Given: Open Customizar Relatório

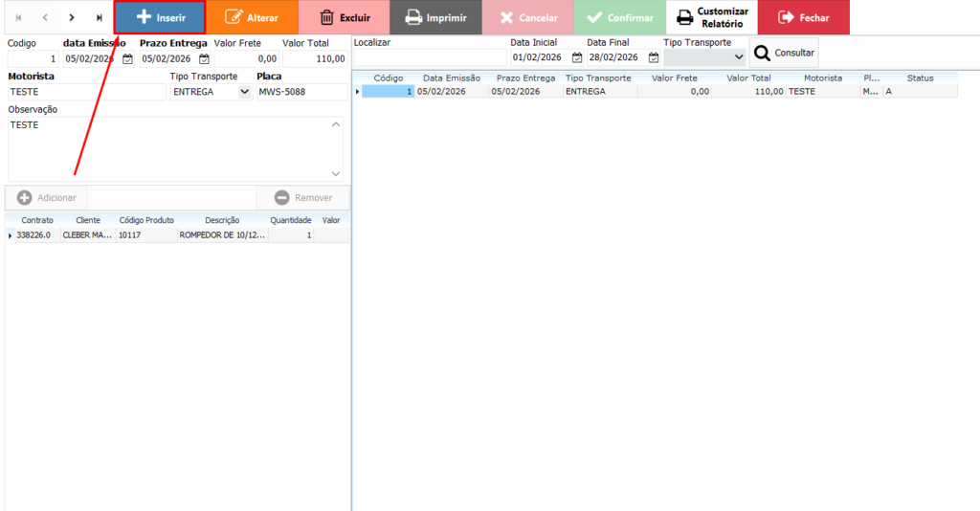Looking at the screenshot, I should 711,17.
